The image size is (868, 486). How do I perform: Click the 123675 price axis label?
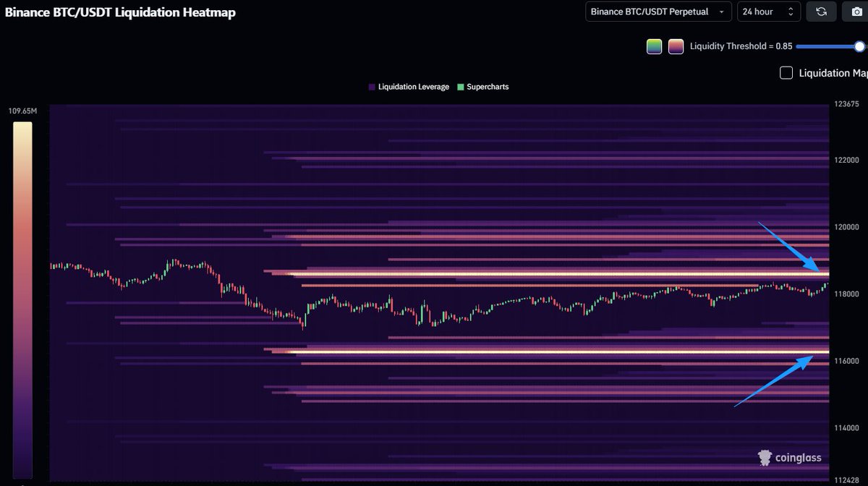(x=846, y=104)
